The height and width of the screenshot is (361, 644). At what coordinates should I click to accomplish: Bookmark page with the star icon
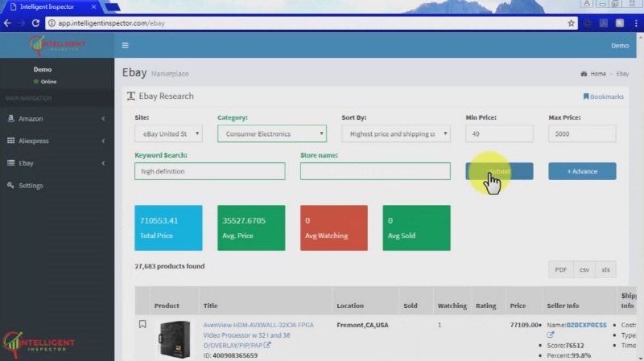coord(571,23)
